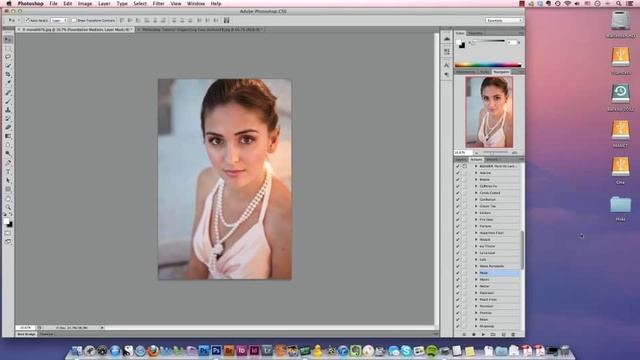Open the Image menu
640x360 pixels.
(x=85, y=4)
